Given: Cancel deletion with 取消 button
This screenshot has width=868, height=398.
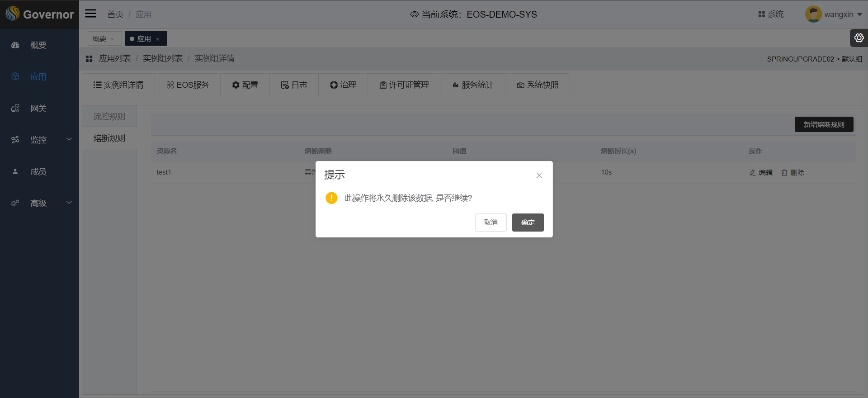Looking at the screenshot, I should pos(491,223).
